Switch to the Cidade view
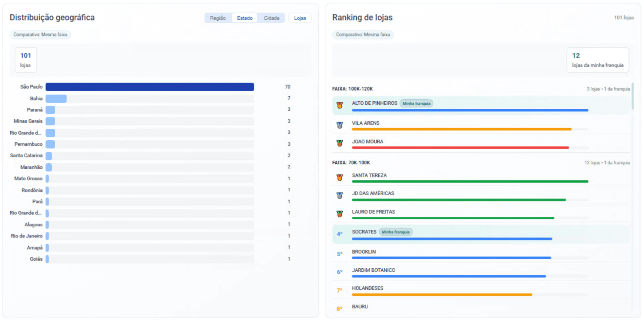The width and height of the screenshot is (644, 322). pyautogui.click(x=271, y=18)
